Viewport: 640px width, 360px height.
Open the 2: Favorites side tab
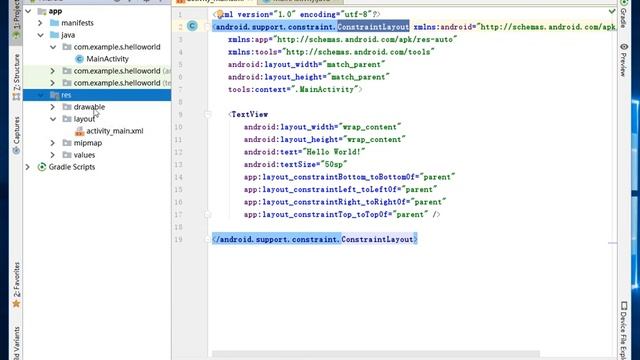[x=16, y=285]
